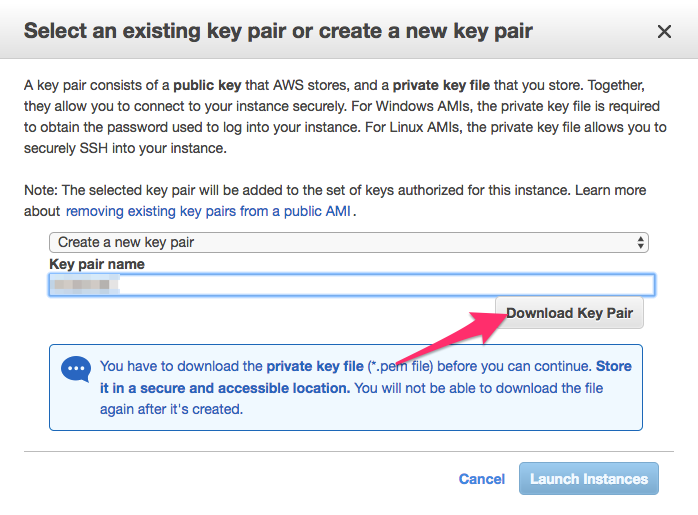
Task: Click the Launch Instances button
Action: pyautogui.click(x=588, y=479)
